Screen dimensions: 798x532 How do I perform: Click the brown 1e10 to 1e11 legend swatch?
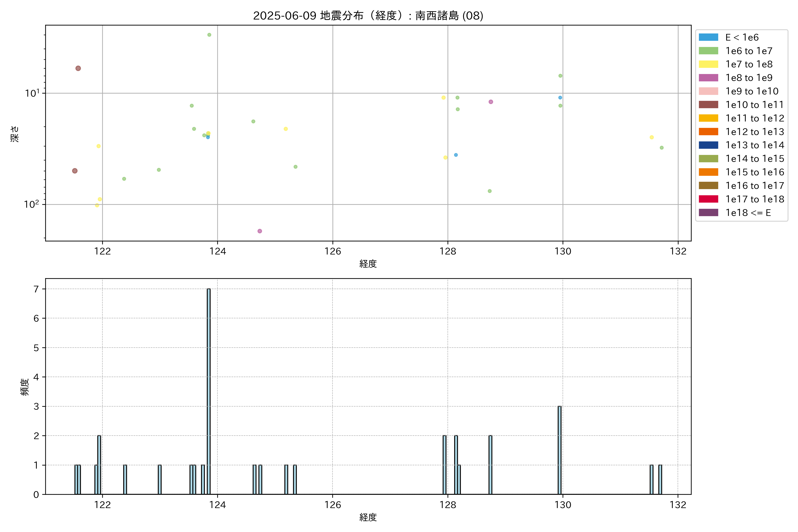coord(708,104)
